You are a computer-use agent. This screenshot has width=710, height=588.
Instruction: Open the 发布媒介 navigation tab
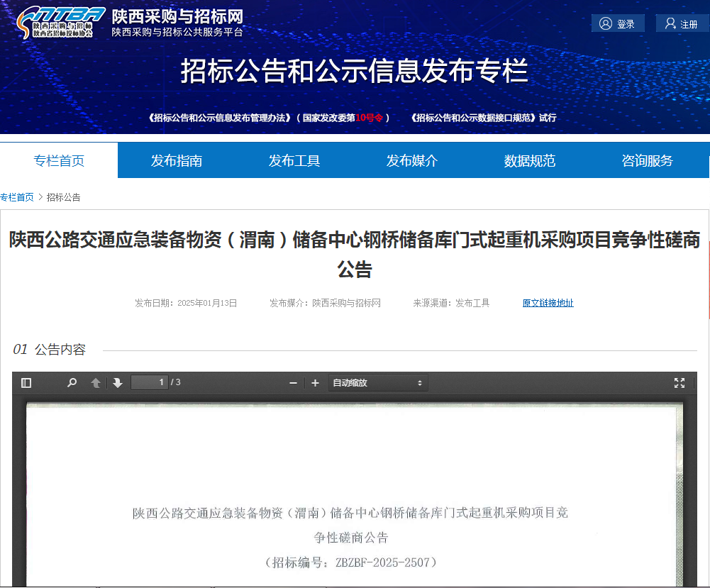412,160
